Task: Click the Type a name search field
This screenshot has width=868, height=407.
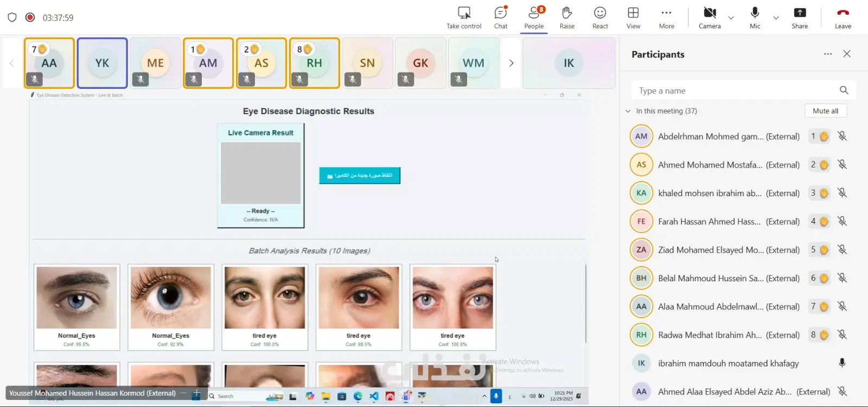Action: pos(744,91)
